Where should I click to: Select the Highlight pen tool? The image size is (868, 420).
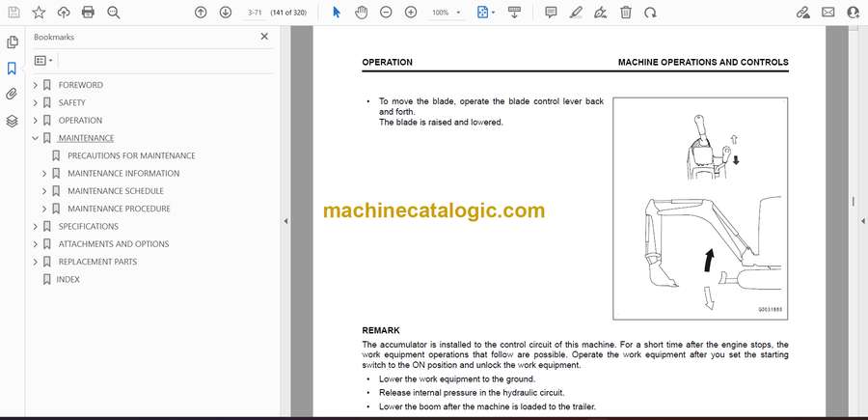point(576,13)
